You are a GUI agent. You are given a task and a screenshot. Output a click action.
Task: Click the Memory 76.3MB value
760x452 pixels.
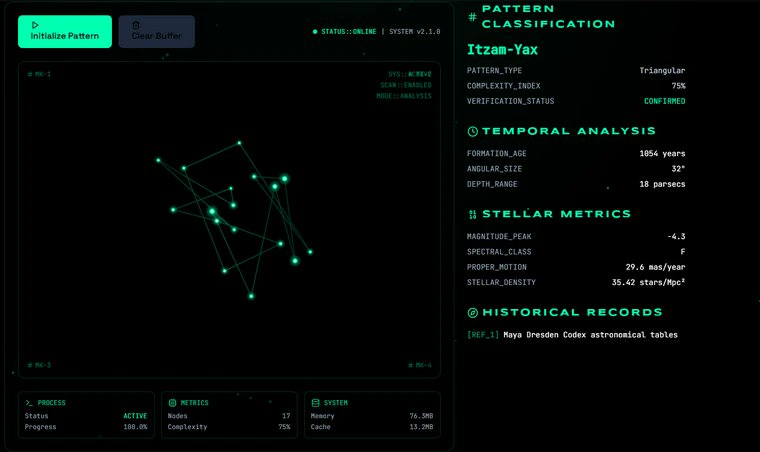pyautogui.click(x=421, y=416)
